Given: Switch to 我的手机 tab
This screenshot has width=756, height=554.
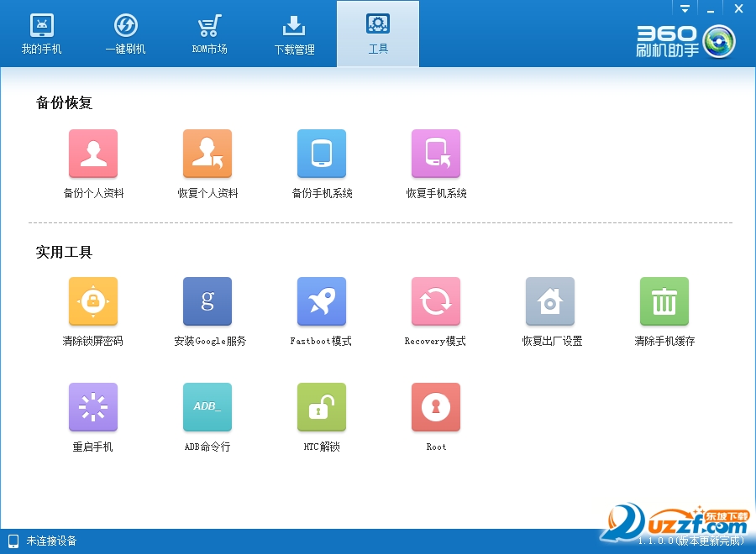Looking at the screenshot, I should coord(41,34).
